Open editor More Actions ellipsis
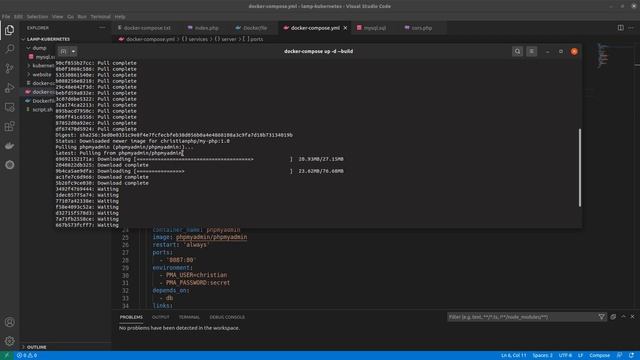The image size is (640, 360). pyautogui.click(x=631, y=28)
